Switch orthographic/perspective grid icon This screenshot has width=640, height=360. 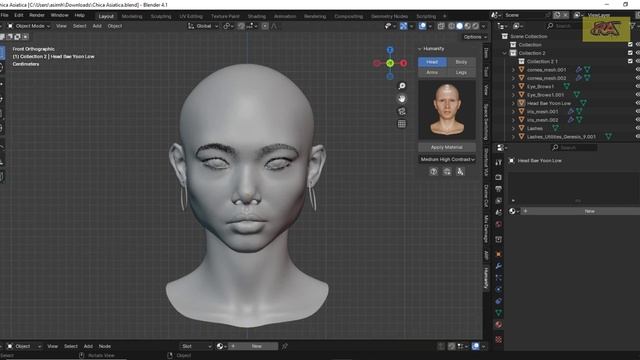click(402, 124)
